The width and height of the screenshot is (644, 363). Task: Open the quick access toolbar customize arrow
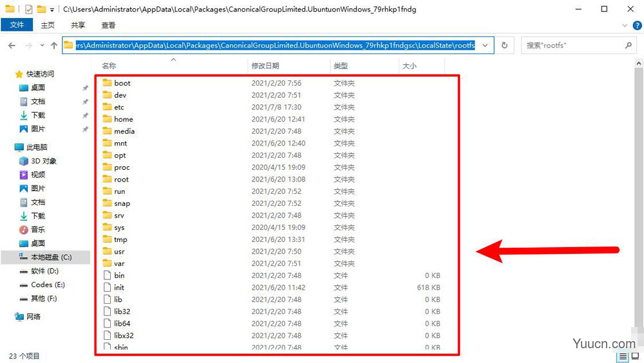pos(52,9)
